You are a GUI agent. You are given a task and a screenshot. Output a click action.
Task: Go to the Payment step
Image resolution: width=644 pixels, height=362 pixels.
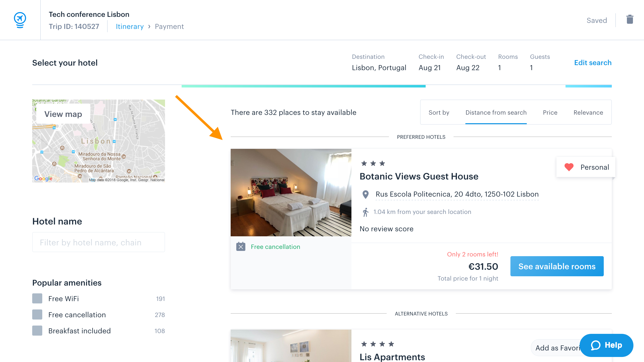click(169, 26)
